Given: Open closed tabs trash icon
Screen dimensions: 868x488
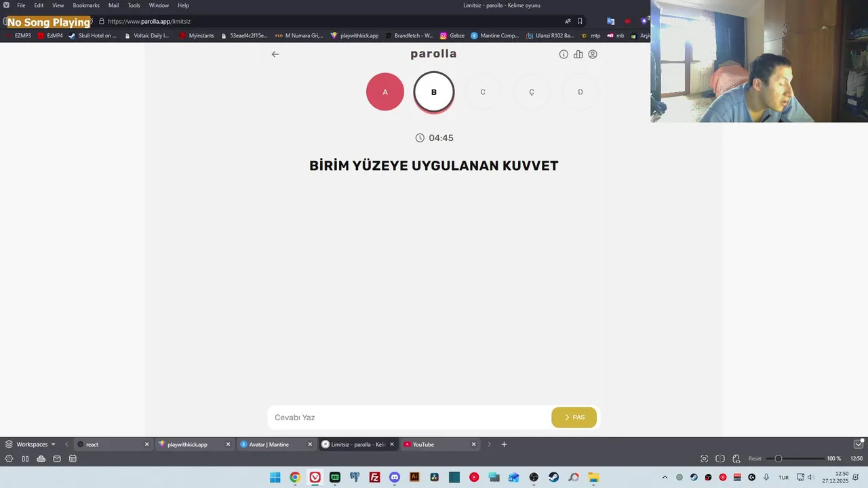Looking at the screenshot, I should [859, 445].
